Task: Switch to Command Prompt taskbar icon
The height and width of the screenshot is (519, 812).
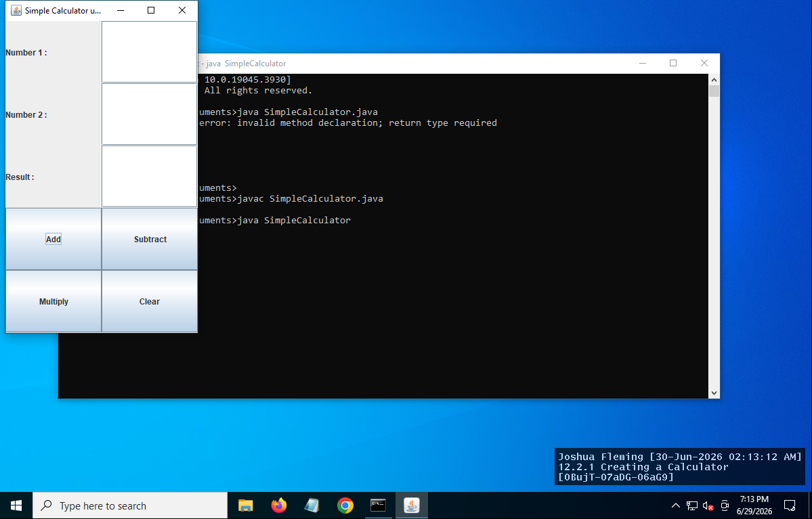Action: point(378,505)
